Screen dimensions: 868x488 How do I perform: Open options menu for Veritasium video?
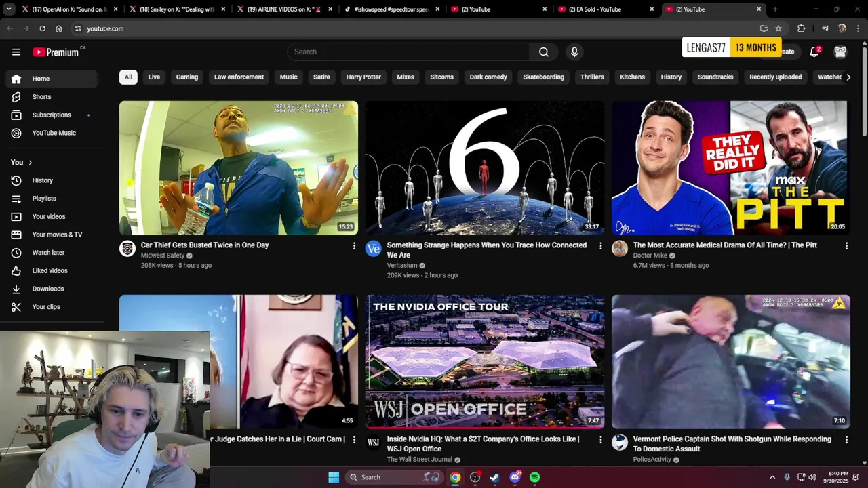tap(600, 246)
